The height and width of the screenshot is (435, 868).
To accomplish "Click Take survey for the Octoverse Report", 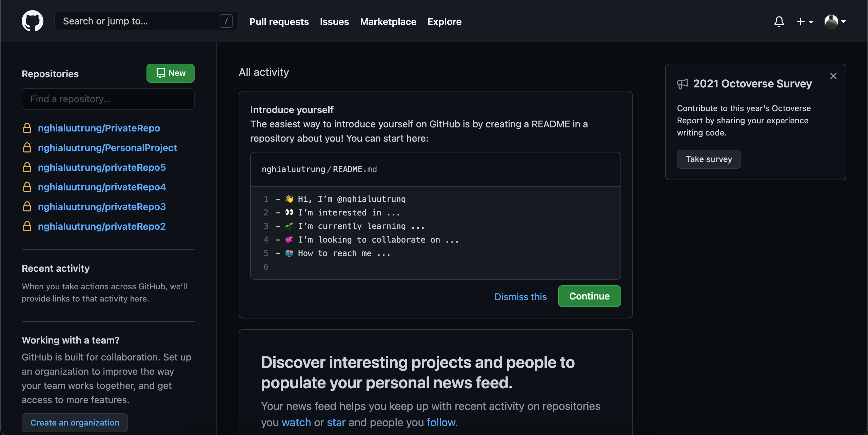I will pos(708,159).
